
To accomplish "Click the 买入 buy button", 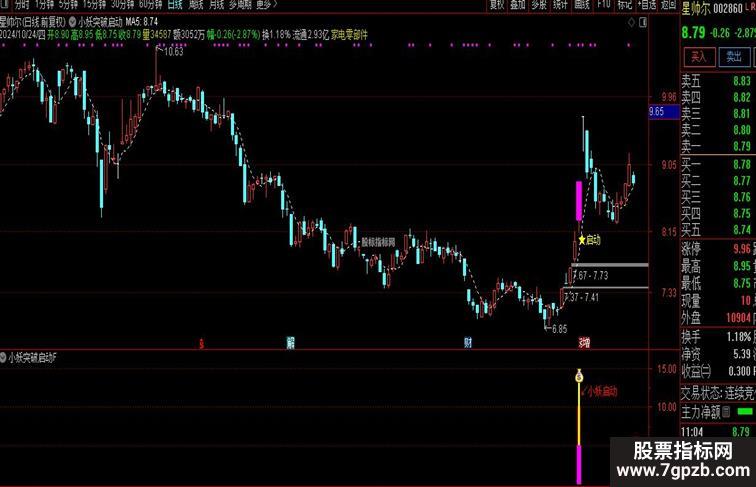I will pos(699,57).
